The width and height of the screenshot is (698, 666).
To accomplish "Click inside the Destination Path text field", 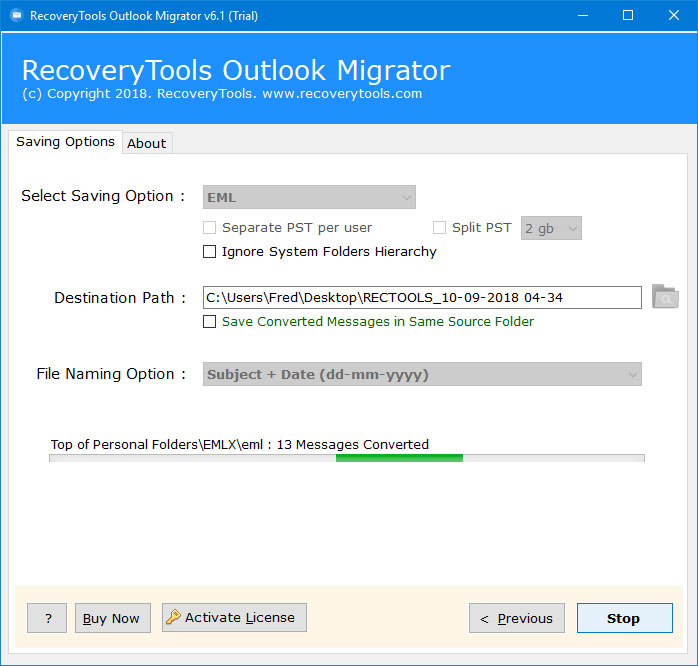I will pos(422,297).
